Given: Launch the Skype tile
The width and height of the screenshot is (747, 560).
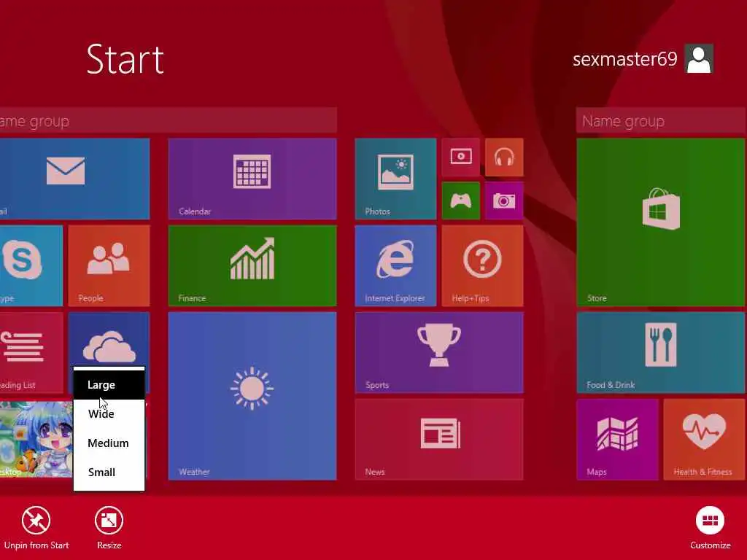Looking at the screenshot, I should pos(31,265).
